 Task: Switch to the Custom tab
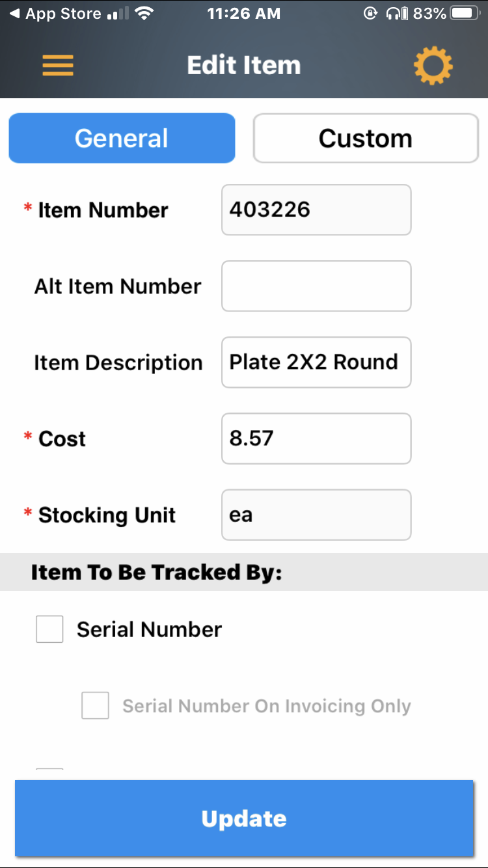pyautogui.click(x=366, y=138)
